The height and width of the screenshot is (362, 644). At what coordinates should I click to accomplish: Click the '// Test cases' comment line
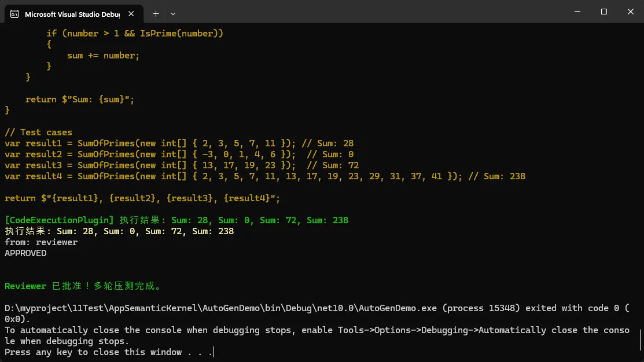pyautogui.click(x=38, y=132)
